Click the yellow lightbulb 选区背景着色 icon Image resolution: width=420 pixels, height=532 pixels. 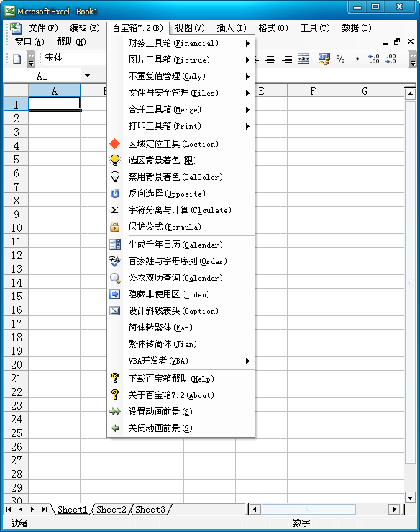(115, 160)
